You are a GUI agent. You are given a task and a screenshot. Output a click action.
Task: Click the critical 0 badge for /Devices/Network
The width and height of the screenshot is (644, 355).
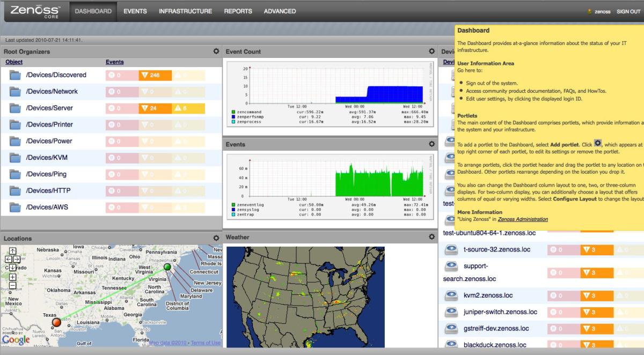(122, 92)
